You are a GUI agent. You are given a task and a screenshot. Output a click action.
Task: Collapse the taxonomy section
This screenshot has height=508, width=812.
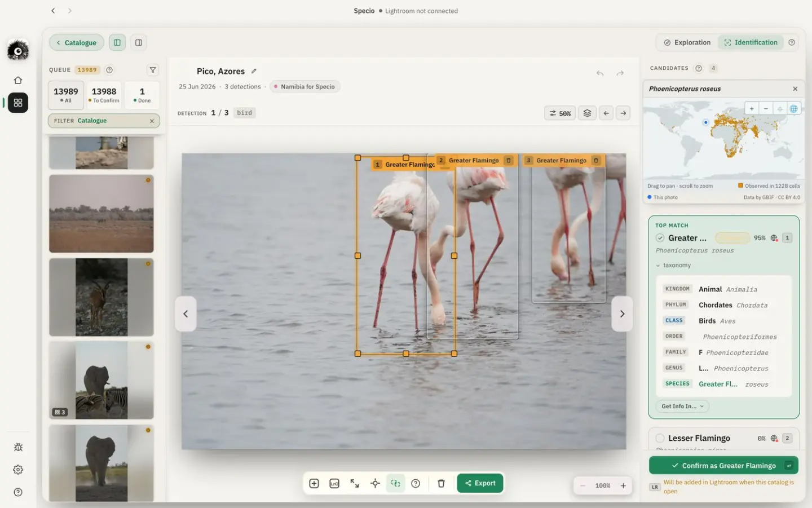click(673, 265)
